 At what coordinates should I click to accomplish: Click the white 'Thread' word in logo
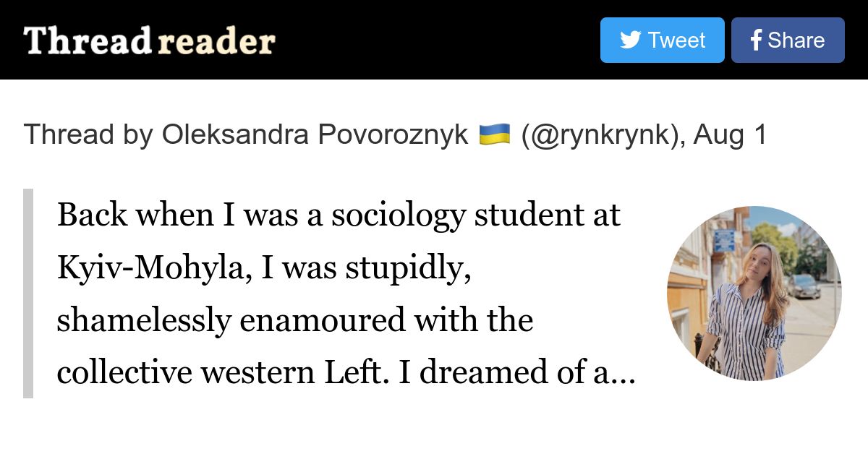pyautogui.click(x=88, y=40)
